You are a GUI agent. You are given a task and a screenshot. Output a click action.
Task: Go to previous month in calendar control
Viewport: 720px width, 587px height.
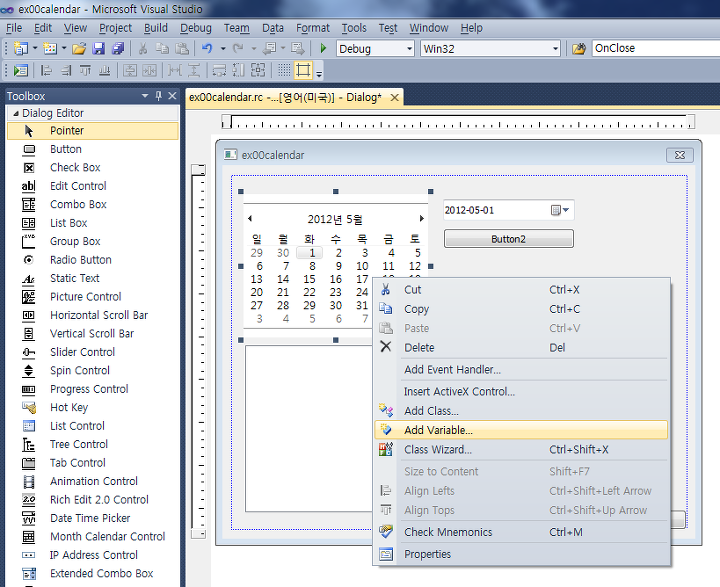click(250, 219)
